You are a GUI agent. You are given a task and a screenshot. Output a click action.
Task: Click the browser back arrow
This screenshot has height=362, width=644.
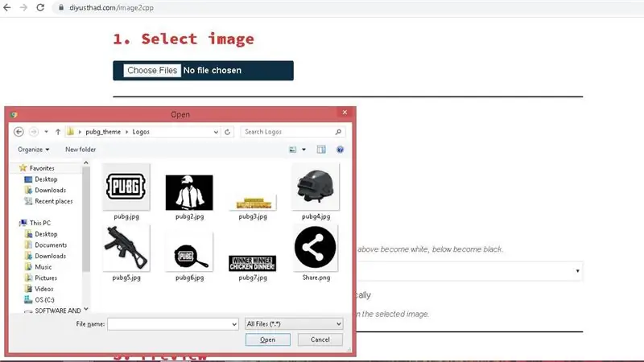(x=7, y=7)
